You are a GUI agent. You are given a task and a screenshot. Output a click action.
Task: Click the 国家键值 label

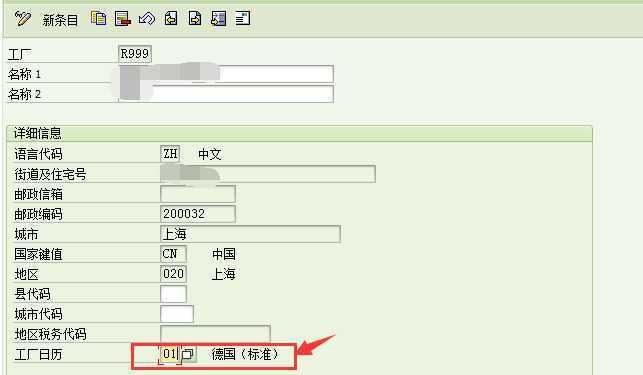coord(38,254)
